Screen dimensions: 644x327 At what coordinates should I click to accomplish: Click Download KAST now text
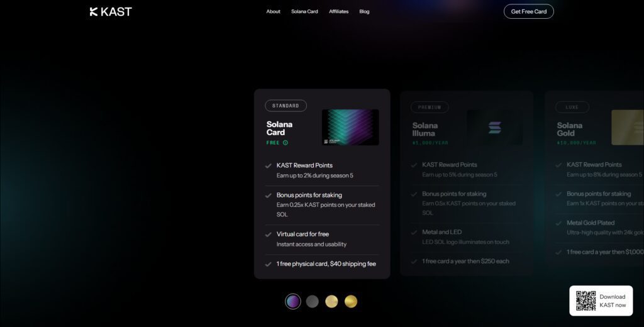[613, 301]
